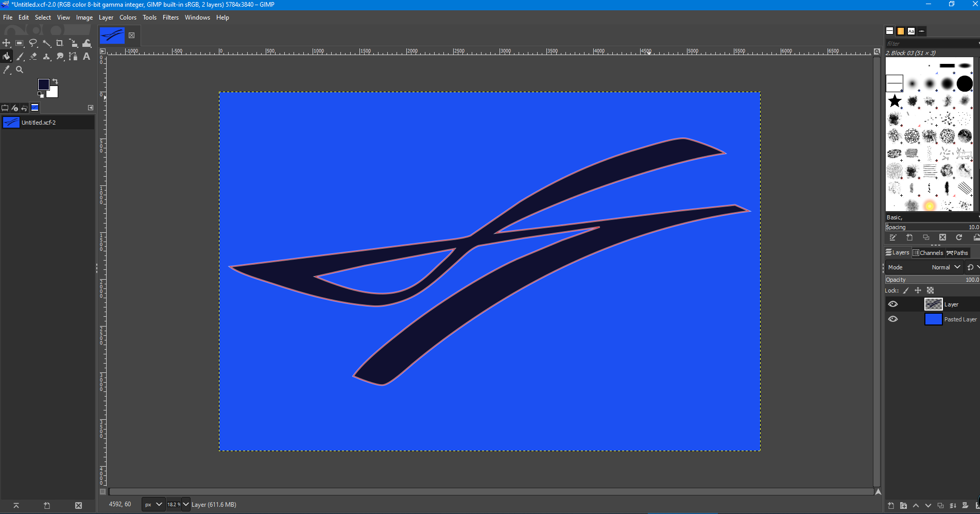Click the Edit brush icon
The height and width of the screenshot is (514, 980).
click(x=893, y=237)
